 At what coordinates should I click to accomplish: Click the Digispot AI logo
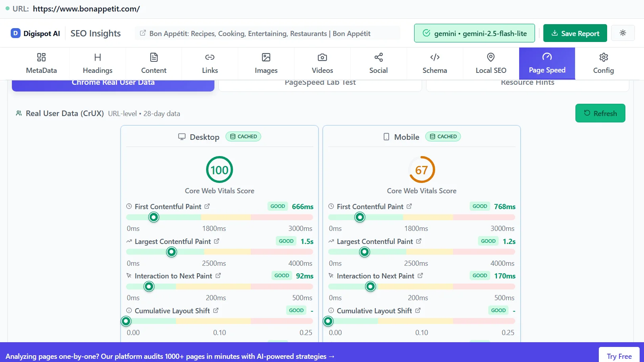pyautogui.click(x=35, y=33)
